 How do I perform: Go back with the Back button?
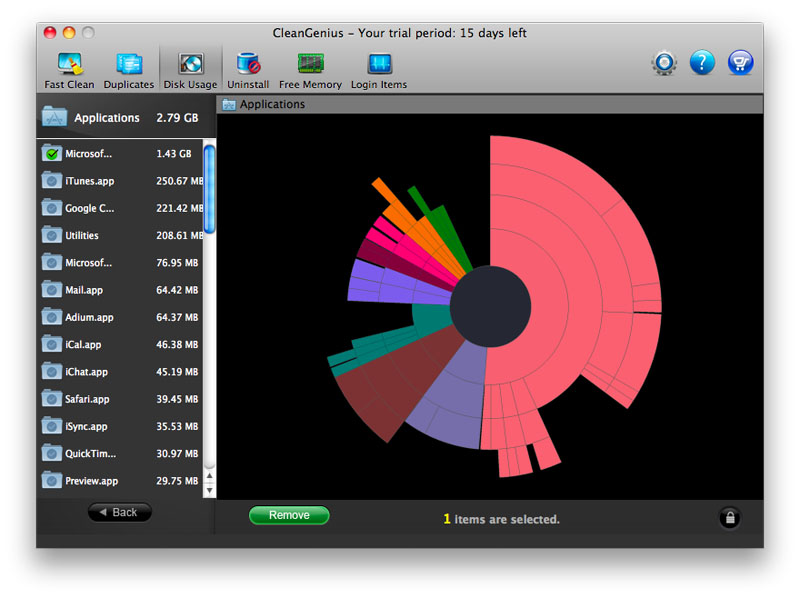click(x=119, y=512)
